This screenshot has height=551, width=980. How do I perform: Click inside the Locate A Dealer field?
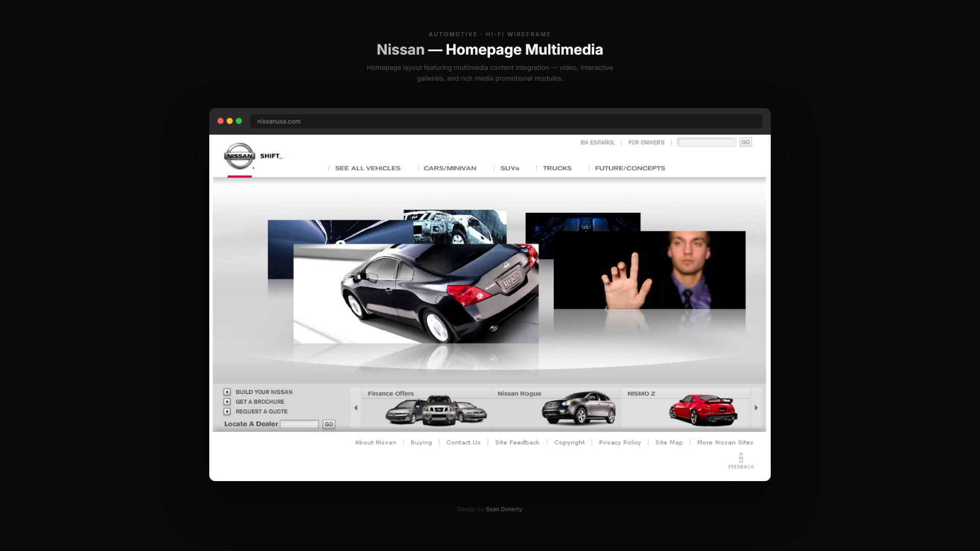tap(299, 424)
